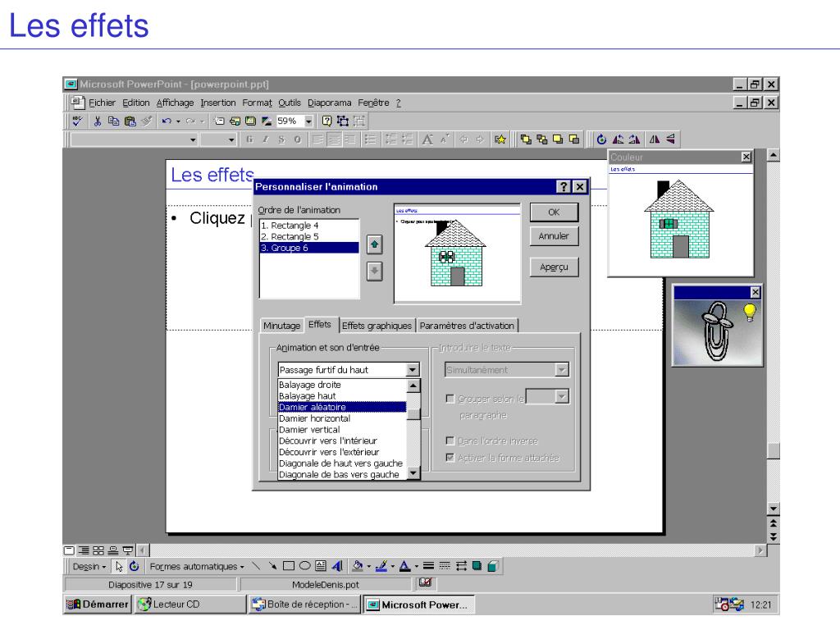Click the Paste clipboard icon
The image size is (840, 630).
[130, 121]
